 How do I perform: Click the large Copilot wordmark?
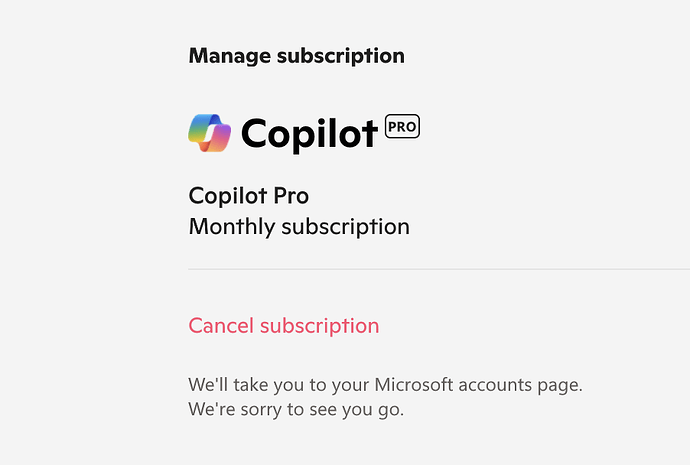(309, 134)
